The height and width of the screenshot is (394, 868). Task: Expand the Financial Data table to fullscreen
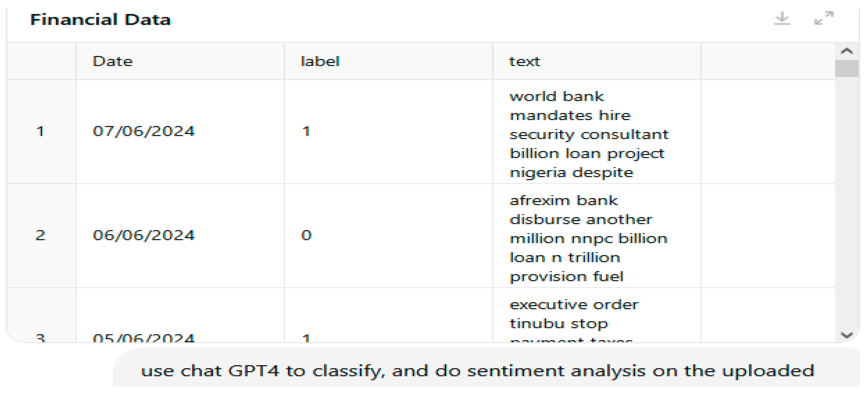pos(824,18)
